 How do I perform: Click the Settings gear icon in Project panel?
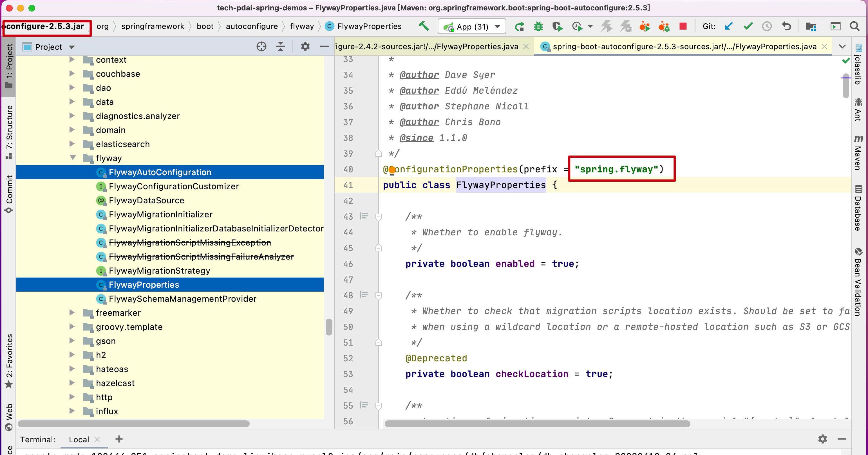pyautogui.click(x=304, y=46)
